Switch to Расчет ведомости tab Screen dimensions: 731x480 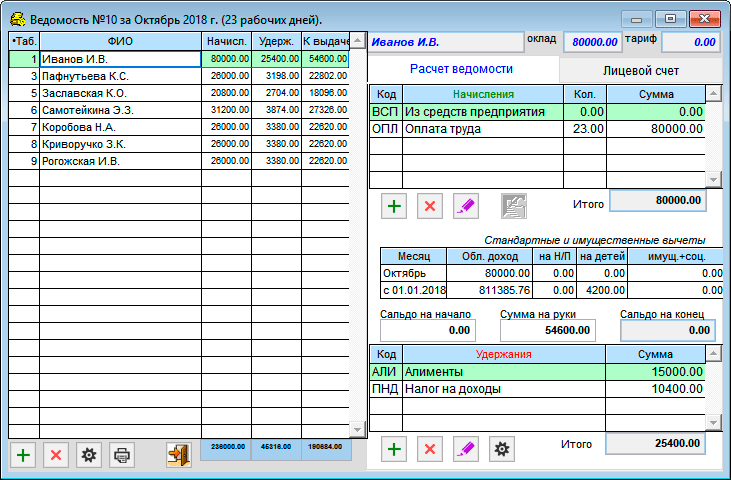point(462,69)
